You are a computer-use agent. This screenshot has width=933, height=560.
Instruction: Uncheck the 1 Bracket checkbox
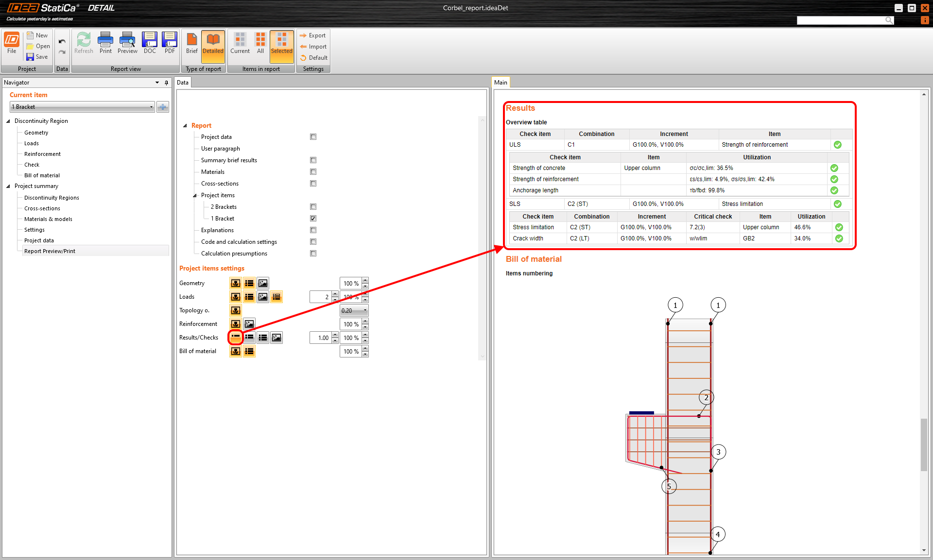pos(313,219)
